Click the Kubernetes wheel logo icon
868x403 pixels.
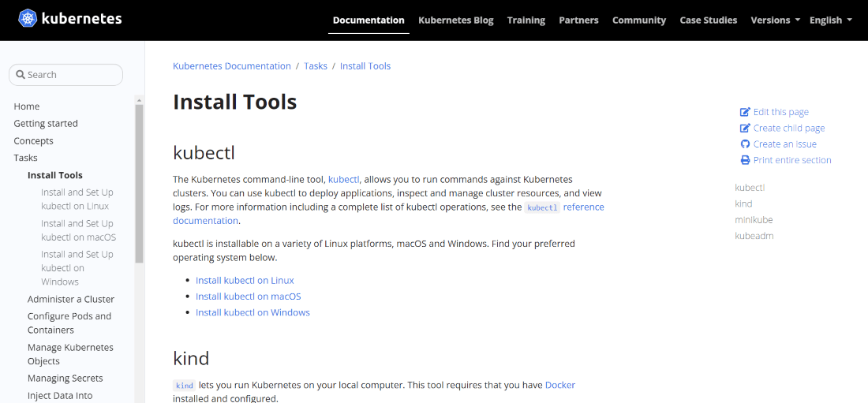(x=27, y=18)
